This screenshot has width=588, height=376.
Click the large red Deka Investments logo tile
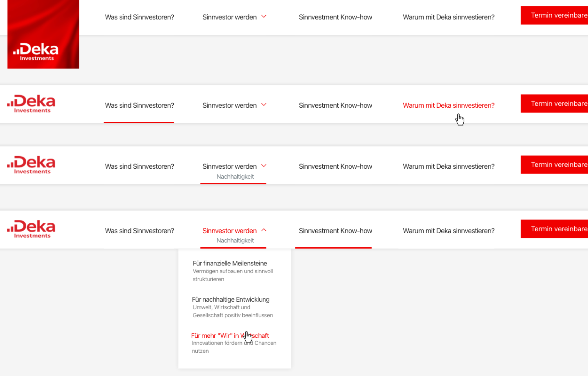tap(43, 34)
